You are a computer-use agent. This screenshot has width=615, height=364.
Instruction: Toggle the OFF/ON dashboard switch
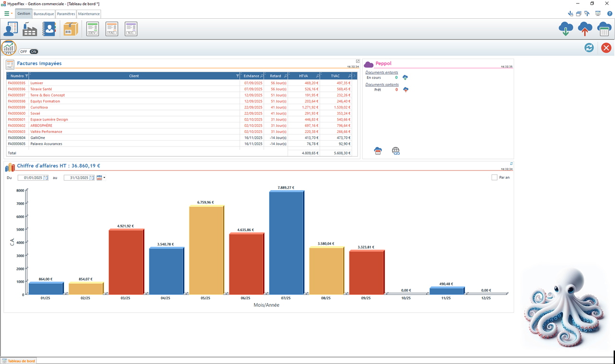pos(28,51)
